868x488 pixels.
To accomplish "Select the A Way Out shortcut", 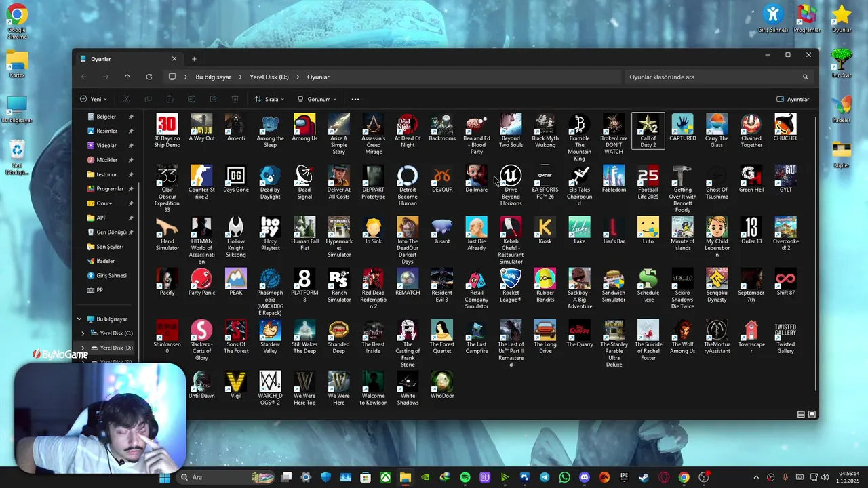I will coord(201,129).
